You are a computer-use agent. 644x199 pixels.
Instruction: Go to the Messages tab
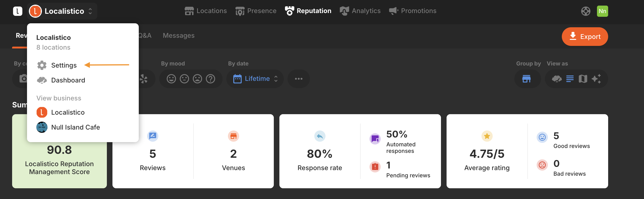(179, 36)
